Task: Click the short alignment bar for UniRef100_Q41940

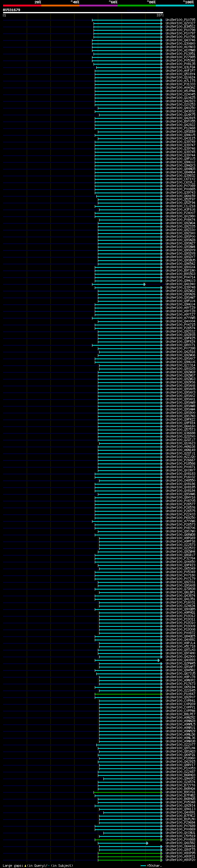Action: (x=119, y=285)
